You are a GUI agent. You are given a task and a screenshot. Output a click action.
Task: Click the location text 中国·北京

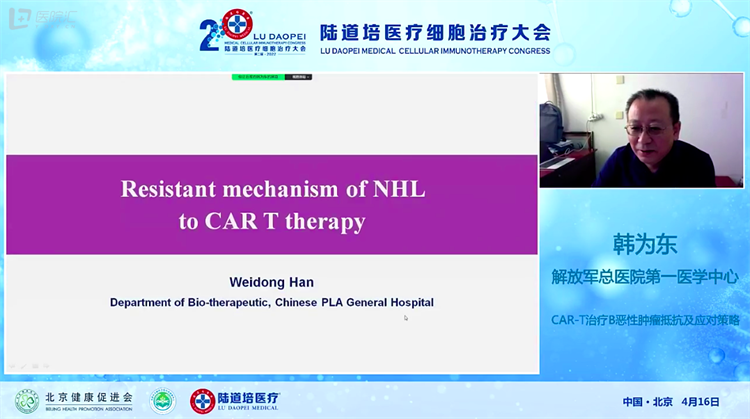[x=646, y=401]
